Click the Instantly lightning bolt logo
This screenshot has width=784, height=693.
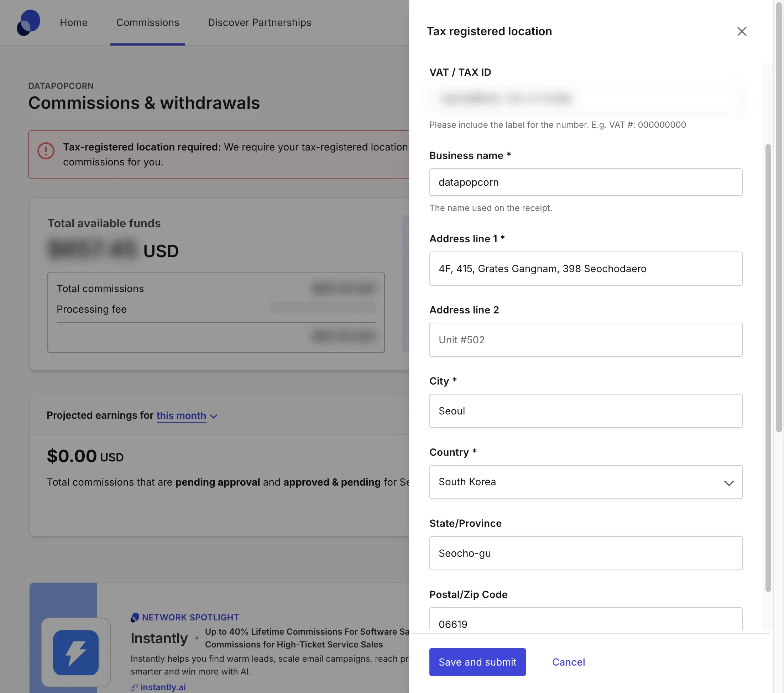pyautogui.click(x=75, y=652)
